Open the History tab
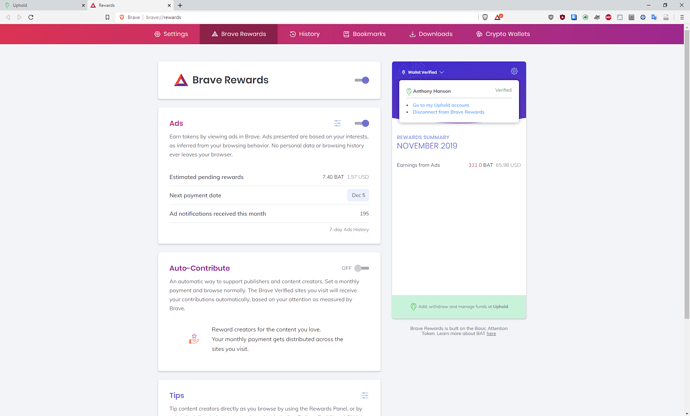The width and height of the screenshot is (690, 416). tap(305, 34)
